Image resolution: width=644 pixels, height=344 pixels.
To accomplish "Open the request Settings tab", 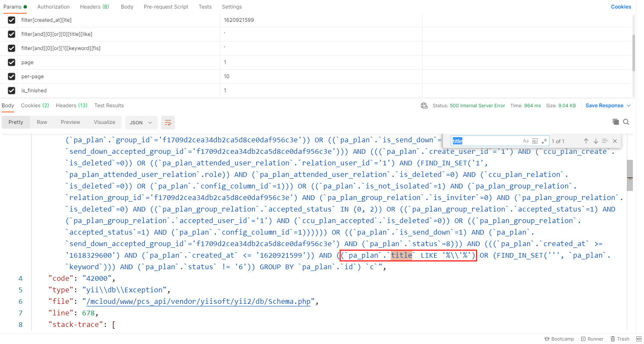I will [x=232, y=7].
